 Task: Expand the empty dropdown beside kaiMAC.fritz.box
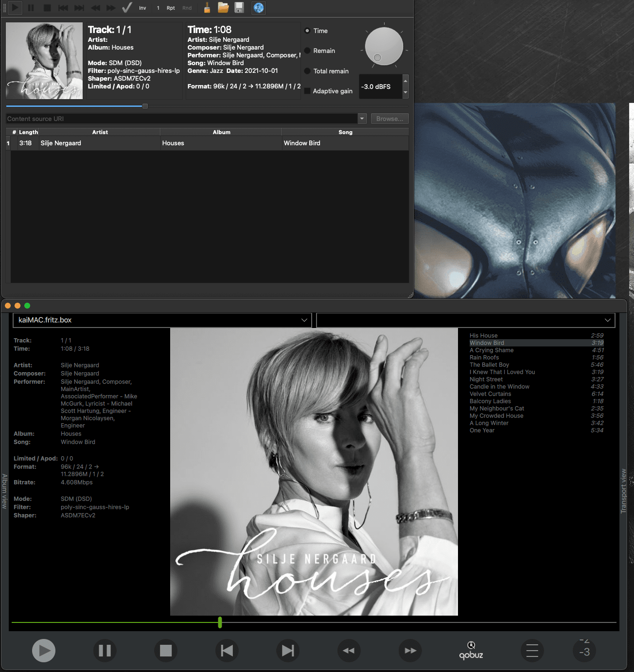(x=607, y=320)
